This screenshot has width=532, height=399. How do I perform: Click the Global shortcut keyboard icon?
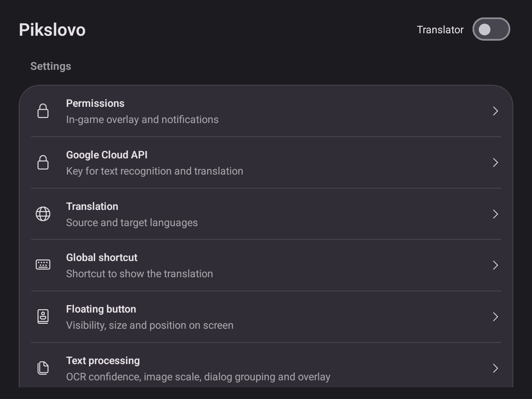tap(43, 265)
